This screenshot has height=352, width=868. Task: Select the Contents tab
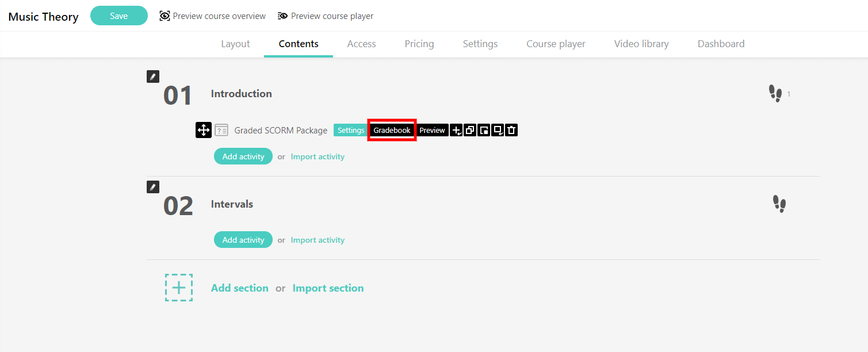pyautogui.click(x=299, y=44)
